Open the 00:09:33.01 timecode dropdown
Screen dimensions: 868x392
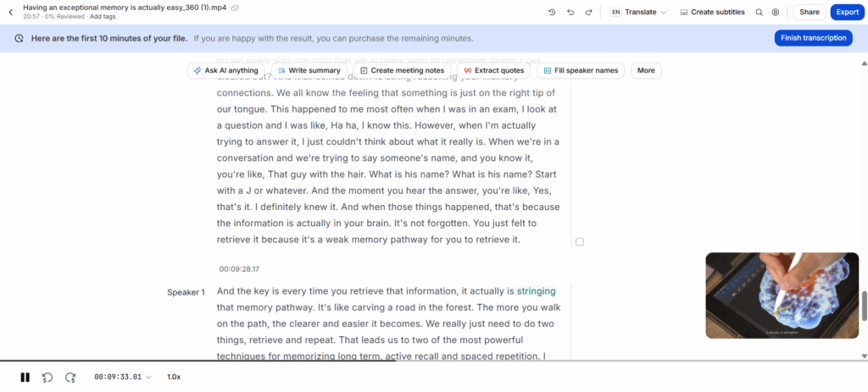coord(122,377)
